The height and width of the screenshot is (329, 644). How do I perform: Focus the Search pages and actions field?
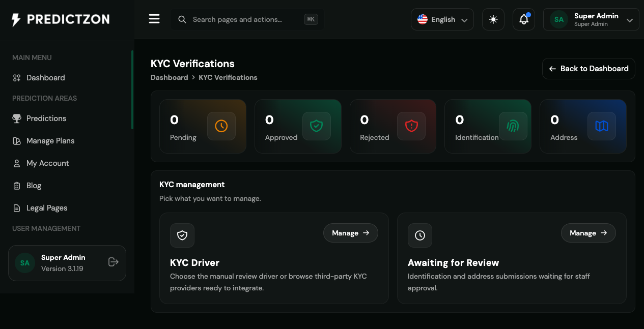247,19
